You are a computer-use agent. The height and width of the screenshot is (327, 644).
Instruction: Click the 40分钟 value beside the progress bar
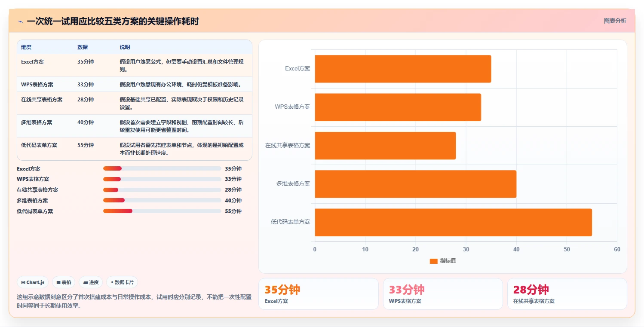pyautogui.click(x=233, y=201)
